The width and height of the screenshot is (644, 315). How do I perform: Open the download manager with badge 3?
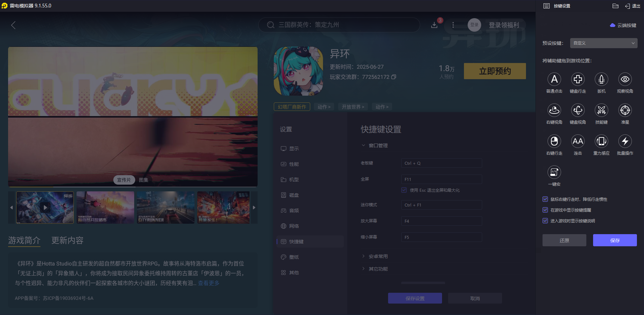click(434, 25)
